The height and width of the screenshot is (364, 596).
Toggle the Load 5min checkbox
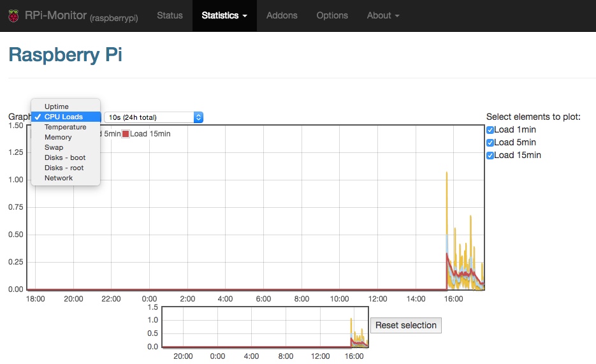point(490,143)
